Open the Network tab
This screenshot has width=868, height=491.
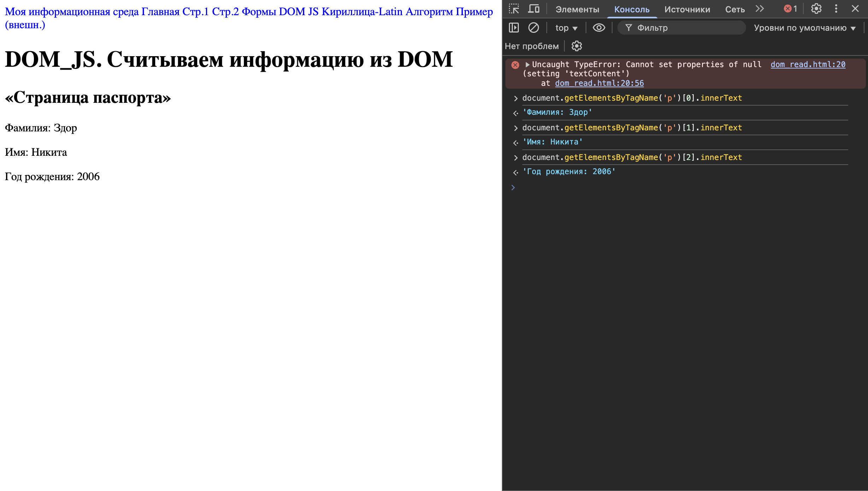[735, 10]
